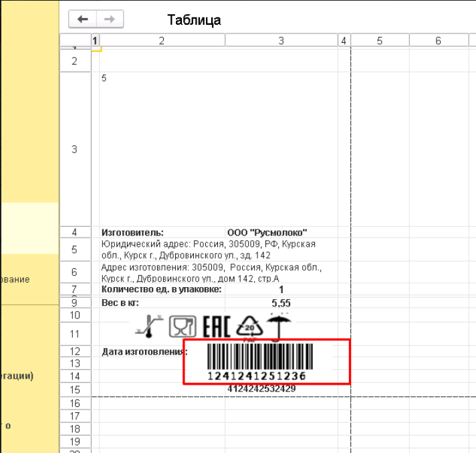Viewport: 476px width, 453px height.
Task: Click the weight value 5,55 cell
Action: pos(281,303)
